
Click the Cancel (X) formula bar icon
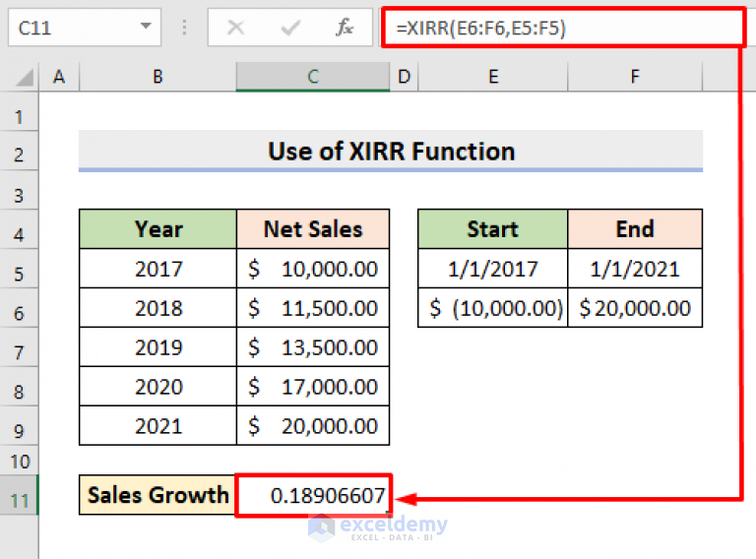click(x=235, y=28)
